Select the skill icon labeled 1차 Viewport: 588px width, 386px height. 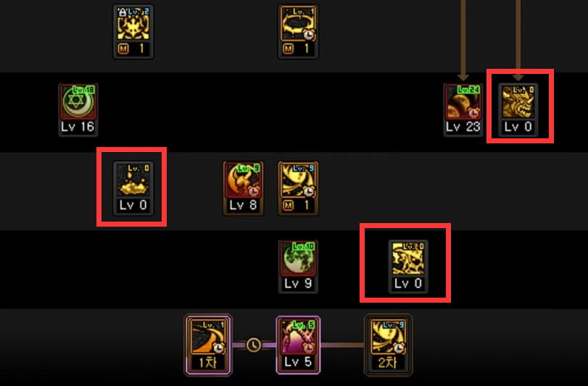coord(208,337)
